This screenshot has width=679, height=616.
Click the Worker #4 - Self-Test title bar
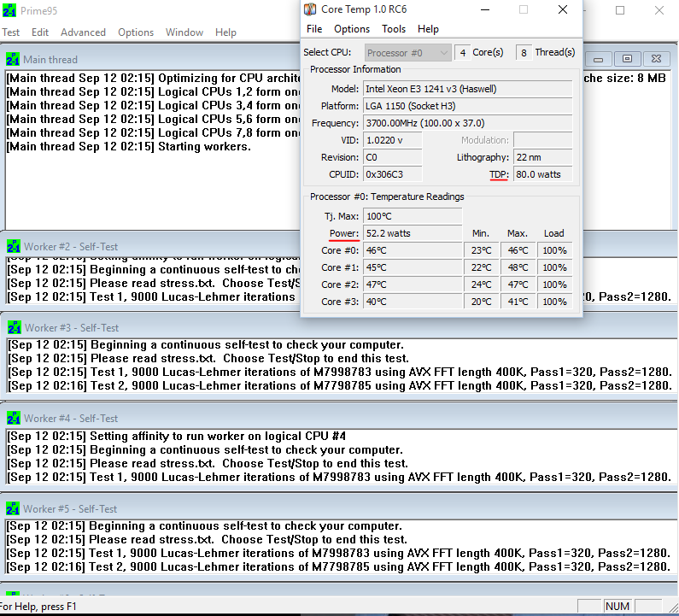click(x=340, y=419)
